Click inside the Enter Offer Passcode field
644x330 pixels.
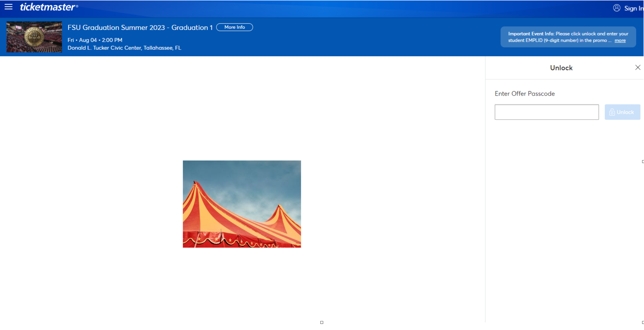(547, 112)
